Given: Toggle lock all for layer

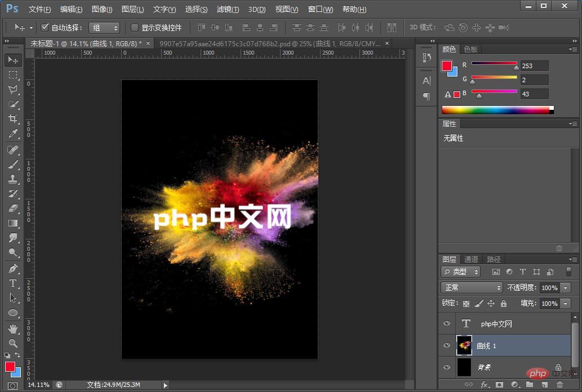Looking at the screenshot, I should (504, 304).
